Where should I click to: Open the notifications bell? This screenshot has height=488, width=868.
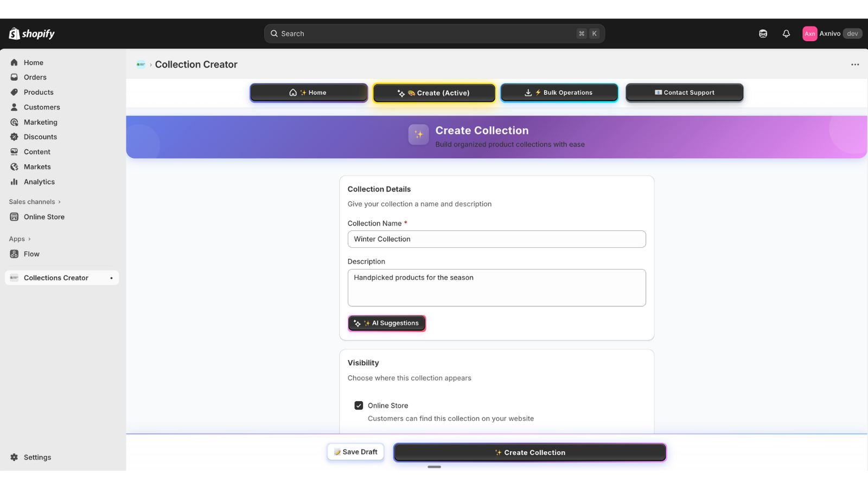(786, 34)
